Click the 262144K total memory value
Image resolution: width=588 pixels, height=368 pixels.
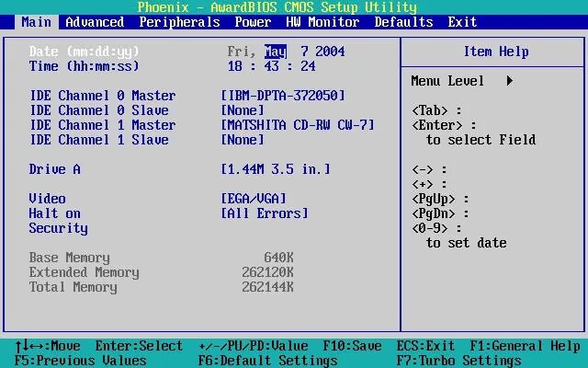pos(267,287)
